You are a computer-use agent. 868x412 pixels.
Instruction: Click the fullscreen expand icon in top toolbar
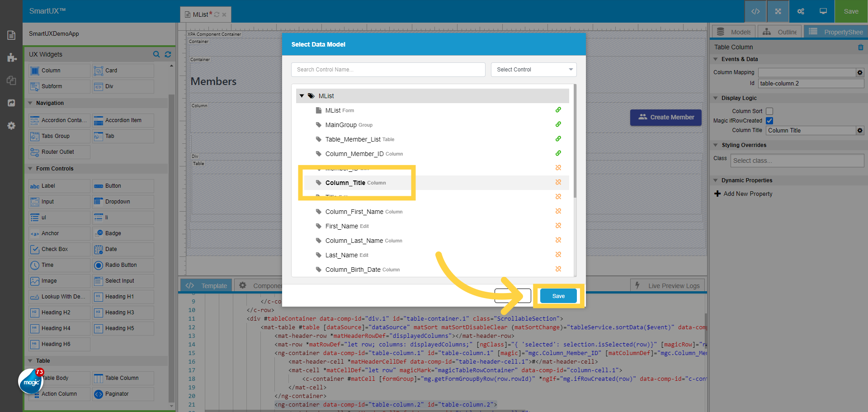(x=778, y=11)
